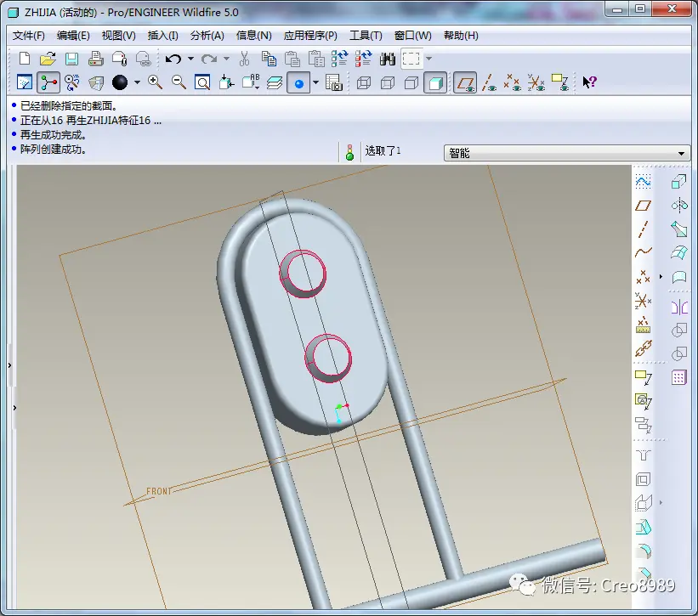698x616 pixels.
Task: Click the Save file icon
Action: [71, 59]
